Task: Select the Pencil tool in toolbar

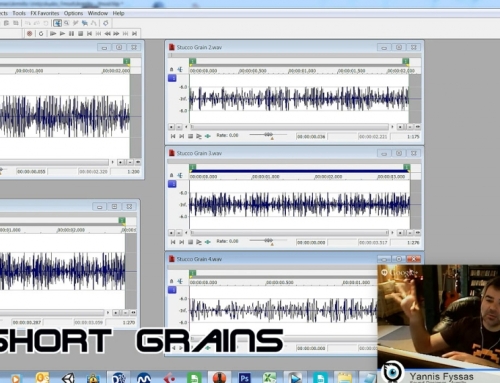Action: 76,23
